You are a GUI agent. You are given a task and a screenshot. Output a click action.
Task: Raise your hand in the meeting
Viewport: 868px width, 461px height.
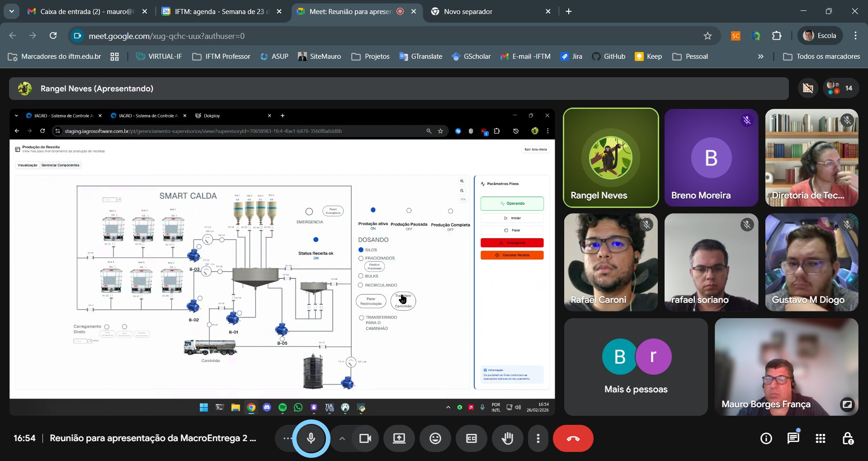(508, 438)
